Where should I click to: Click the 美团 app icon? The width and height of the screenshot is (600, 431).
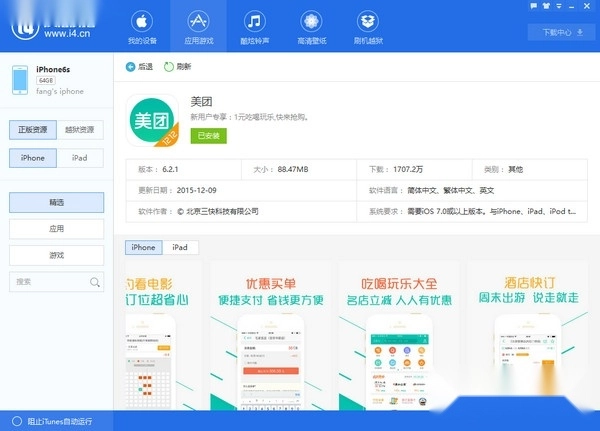(x=152, y=121)
